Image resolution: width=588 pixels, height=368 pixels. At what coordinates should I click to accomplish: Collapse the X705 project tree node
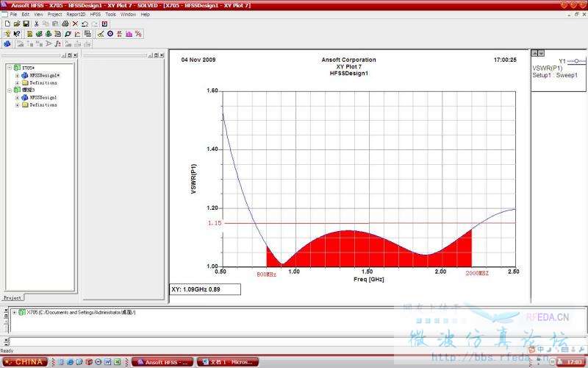[10, 68]
